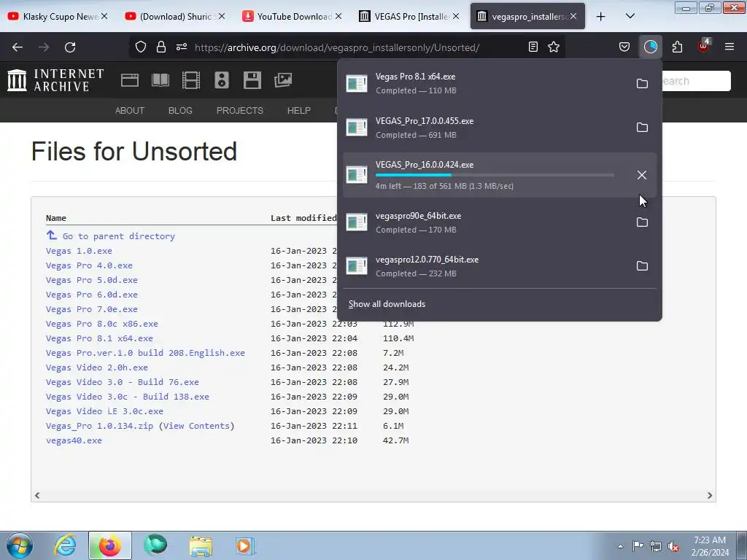Open the extensions puzzle icon
Viewport: 747px width, 560px height.
point(677,47)
